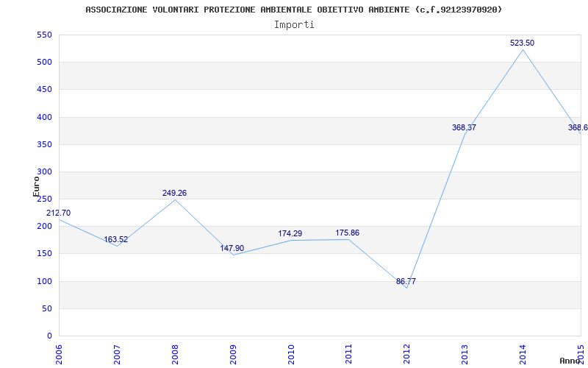This screenshot has width=588, height=368.
Task: Select the 450 y-axis tick label
Action: pos(44,89)
